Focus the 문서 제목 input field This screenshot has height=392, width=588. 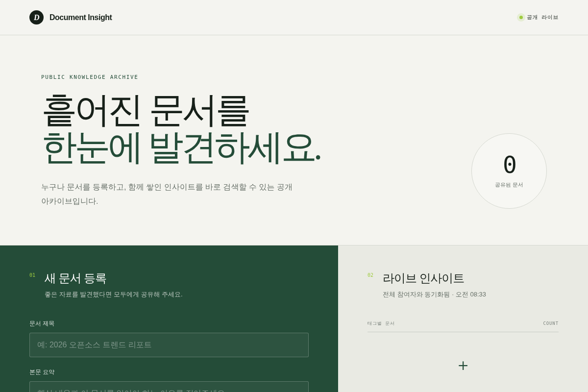pos(169,345)
